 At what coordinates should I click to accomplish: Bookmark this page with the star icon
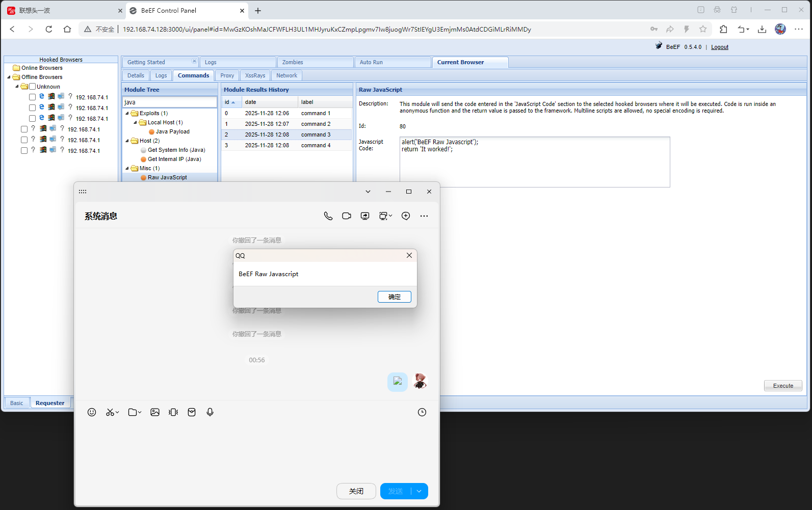point(703,29)
